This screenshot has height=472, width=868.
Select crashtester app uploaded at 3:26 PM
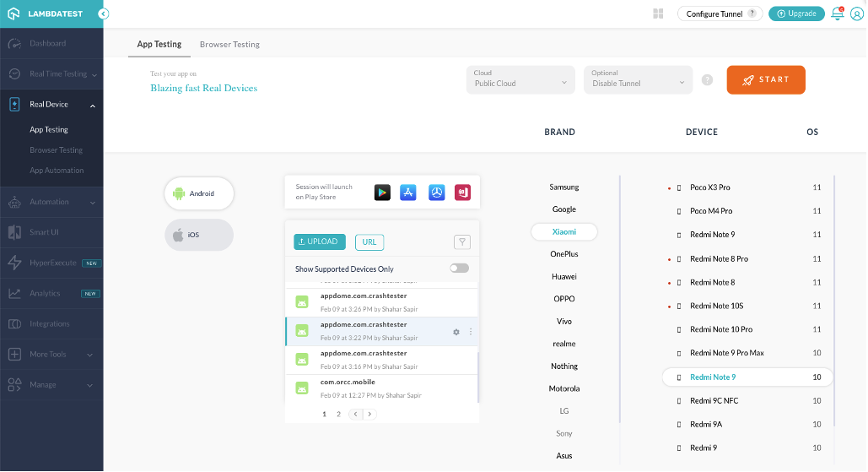(x=381, y=302)
